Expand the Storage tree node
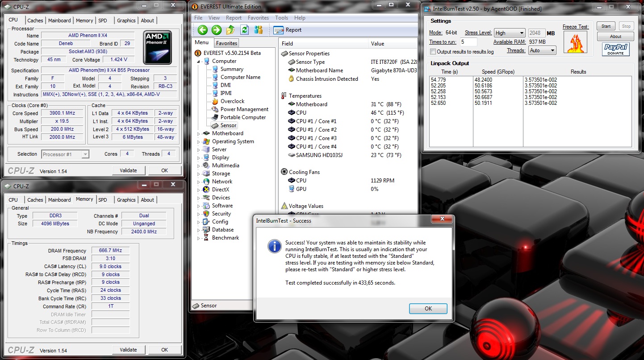This screenshot has height=360, width=644. click(199, 174)
